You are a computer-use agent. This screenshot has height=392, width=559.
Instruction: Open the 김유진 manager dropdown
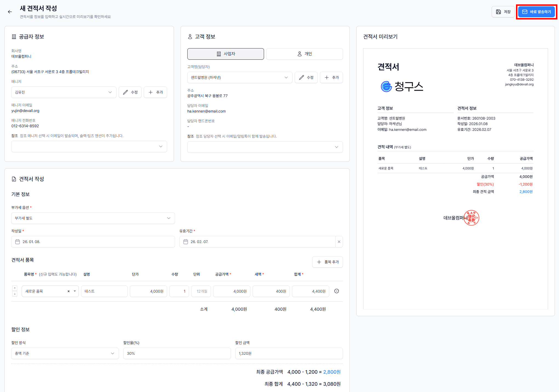coord(64,92)
